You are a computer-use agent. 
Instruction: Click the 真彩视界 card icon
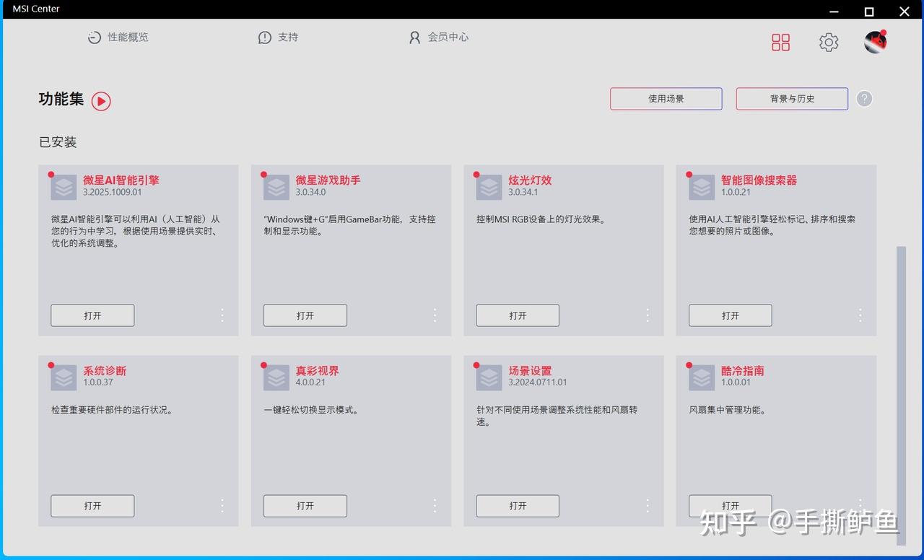click(276, 377)
